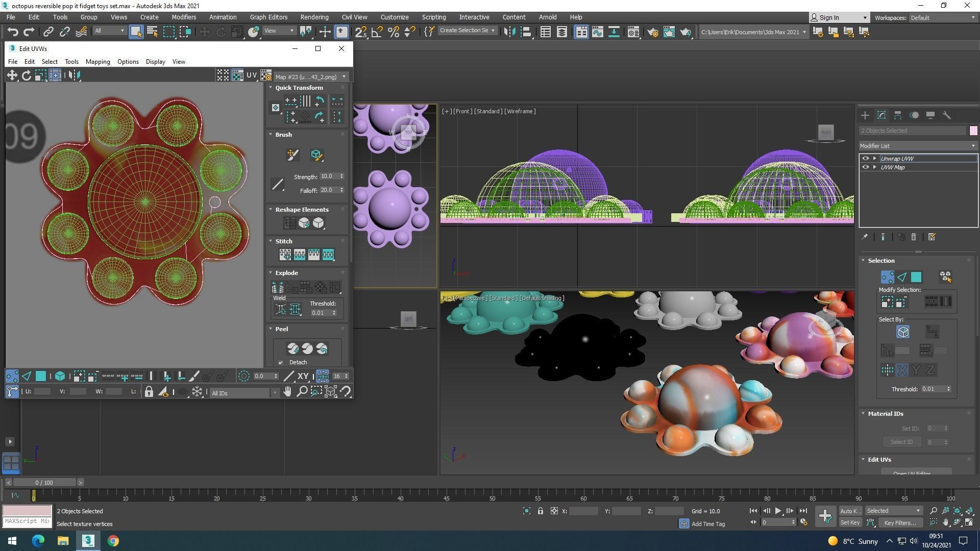
Task: Open the Utilities wrench panel tab
Action: 947,115
